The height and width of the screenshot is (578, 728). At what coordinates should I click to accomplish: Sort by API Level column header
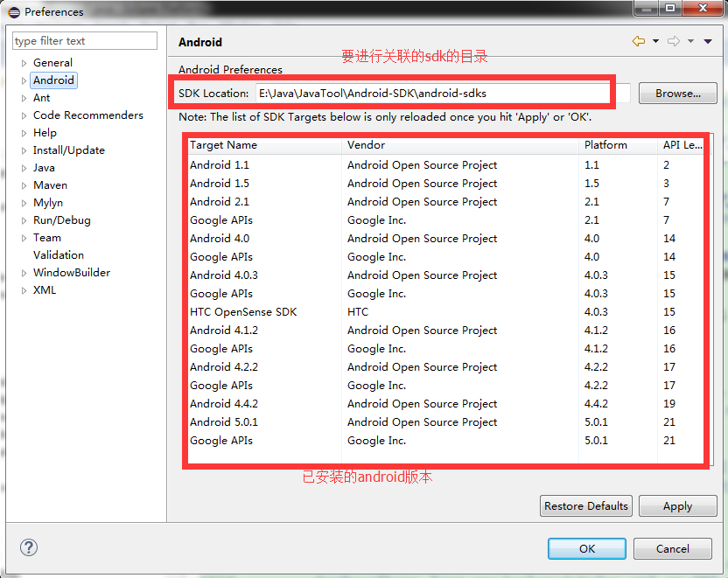click(x=682, y=145)
